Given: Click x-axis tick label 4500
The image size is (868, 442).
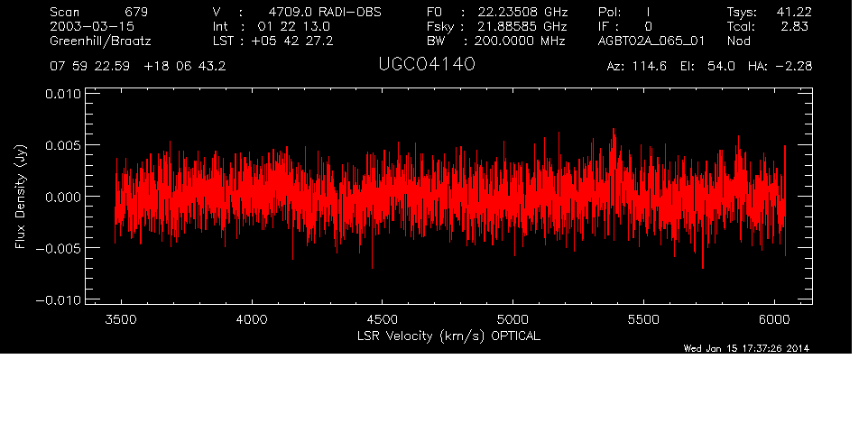Looking at the screenshot, I should (382, 319).
